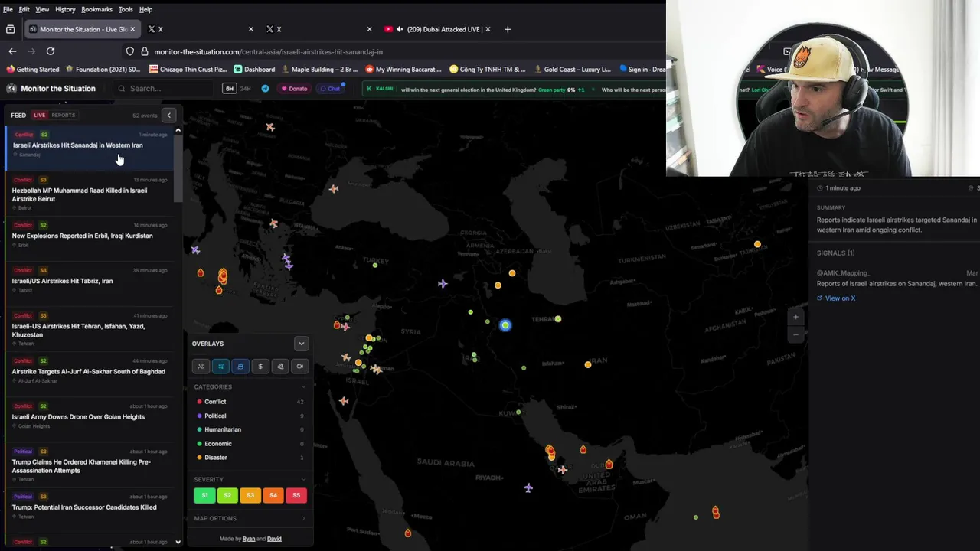
Task: Click the shield tracking protection icon
Action: point(130,51)
